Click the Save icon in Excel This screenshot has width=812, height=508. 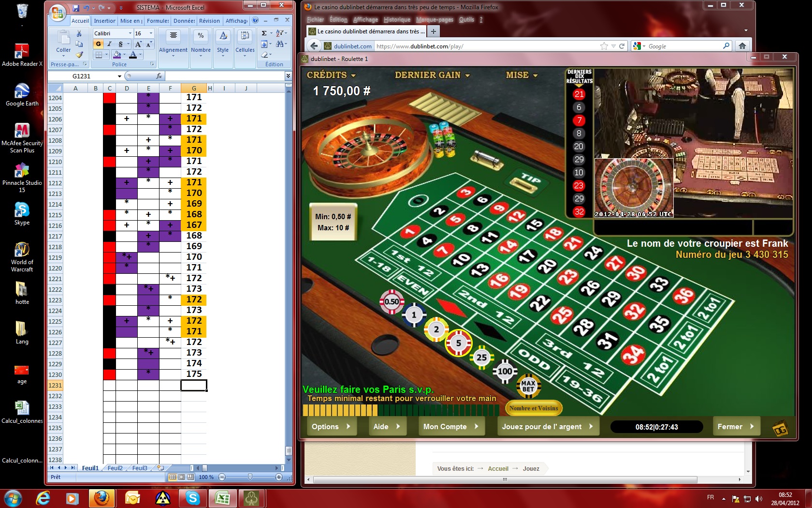(x=76, y=8)
